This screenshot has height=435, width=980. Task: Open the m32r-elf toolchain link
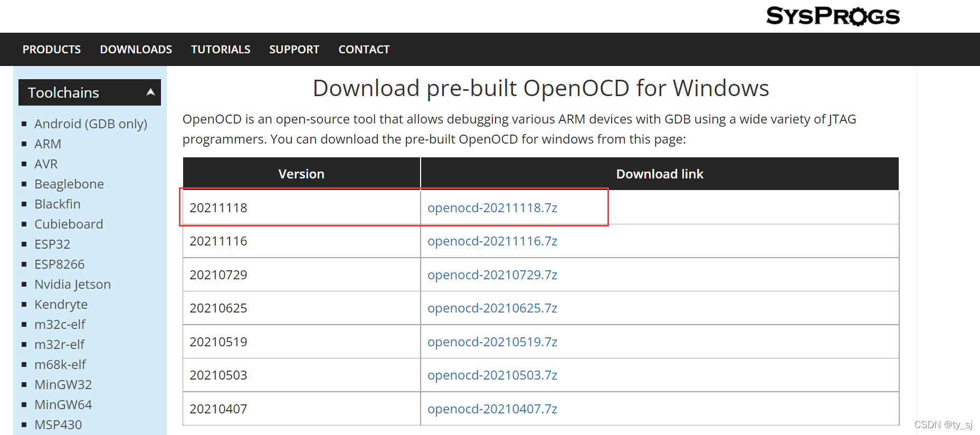click(x=59, y=345)
